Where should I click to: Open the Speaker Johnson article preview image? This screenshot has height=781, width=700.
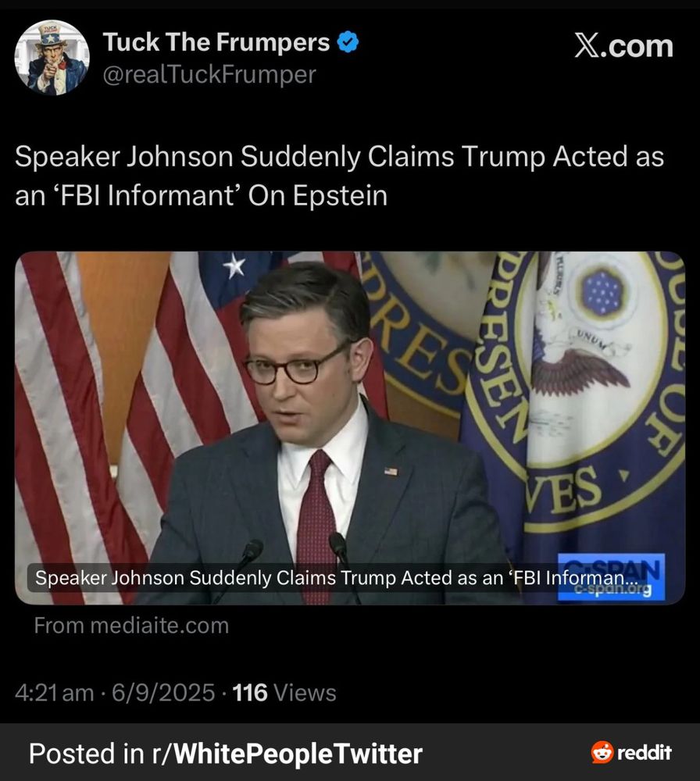(350, 428)
